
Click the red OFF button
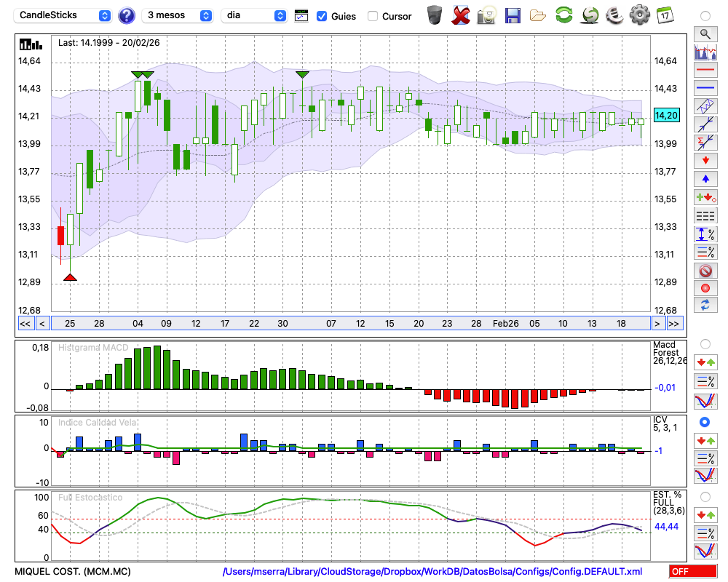pyautogui.click(x=692, y=572)
